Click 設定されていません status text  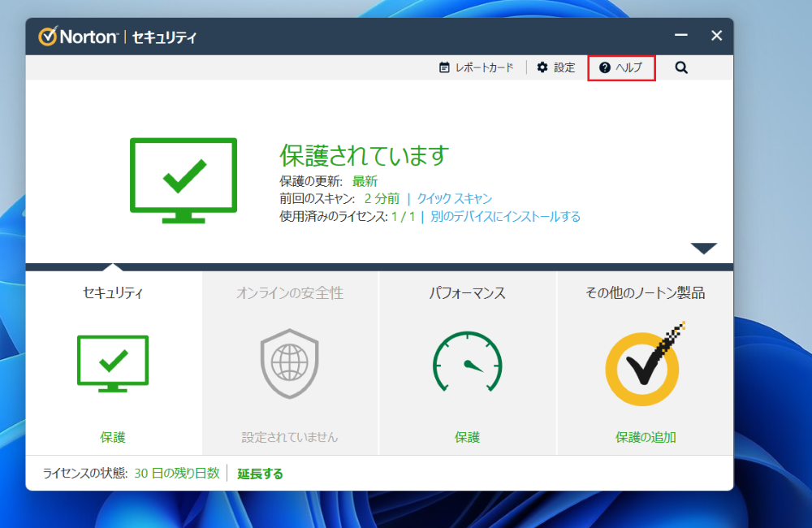pos(290,437)
